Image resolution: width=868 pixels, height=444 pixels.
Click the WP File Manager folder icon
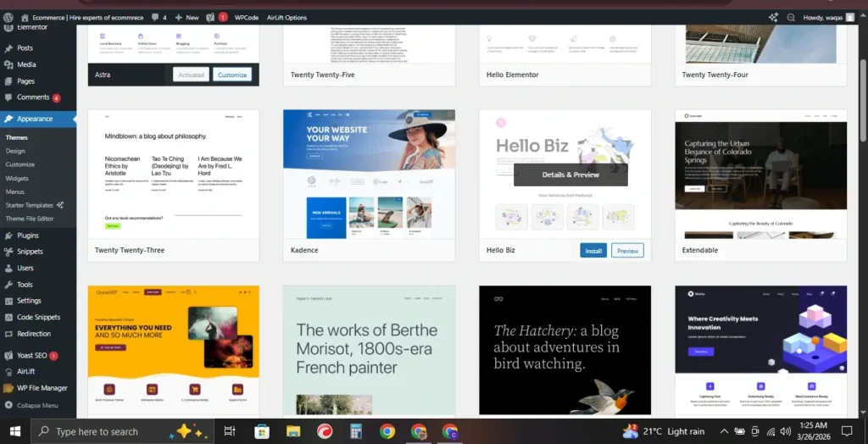tap(8, 388)
